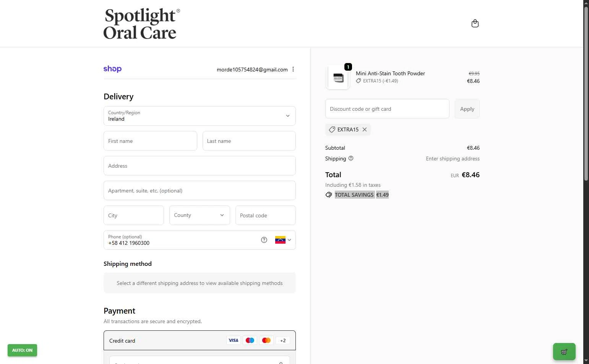Click the shipping methods notice message

point(200,283)
